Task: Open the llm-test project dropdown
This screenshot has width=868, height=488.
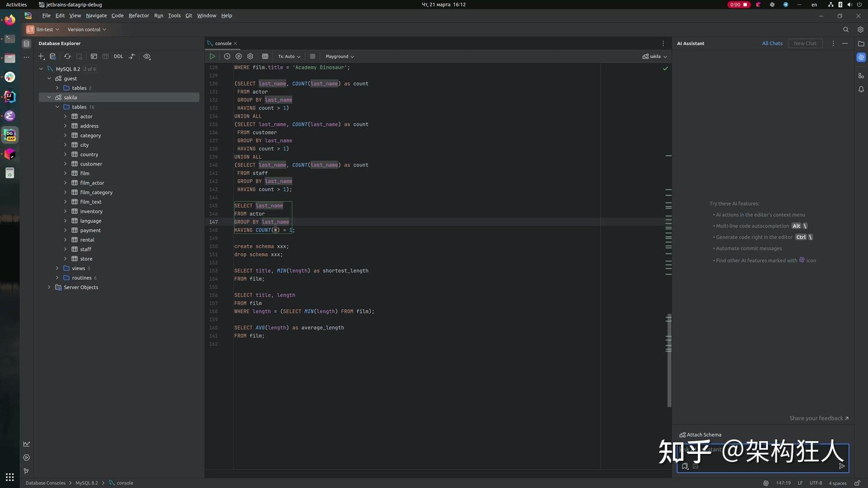Action: tap(43, 29)
